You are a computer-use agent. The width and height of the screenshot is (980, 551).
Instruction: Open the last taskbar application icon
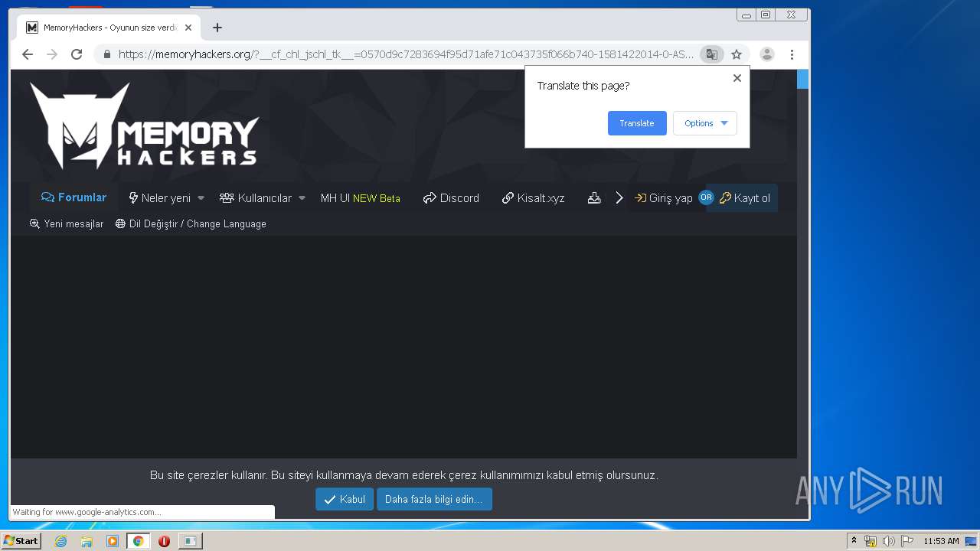coord(190,541)
